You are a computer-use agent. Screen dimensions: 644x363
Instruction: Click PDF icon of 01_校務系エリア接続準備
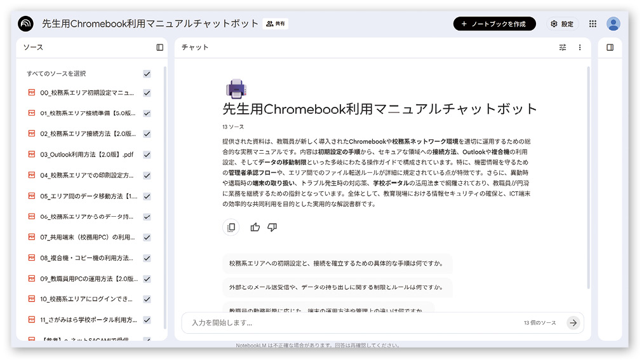(32, 113)
